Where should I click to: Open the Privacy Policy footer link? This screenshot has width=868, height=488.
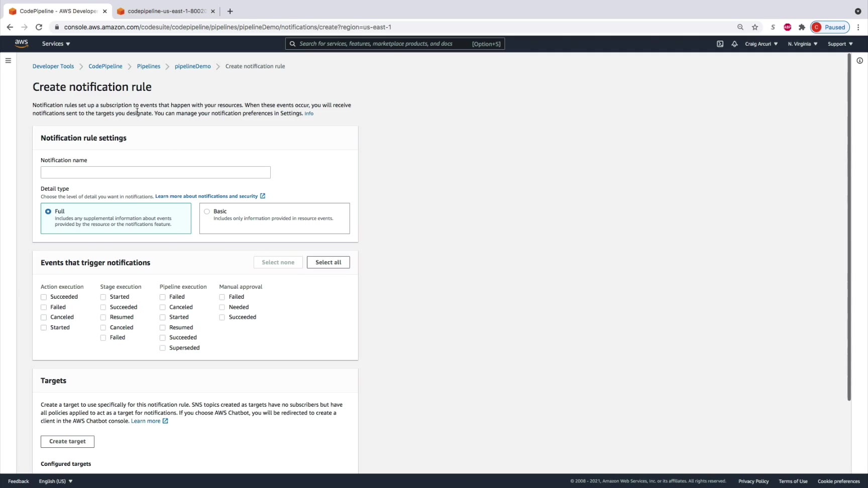(753, 481)
